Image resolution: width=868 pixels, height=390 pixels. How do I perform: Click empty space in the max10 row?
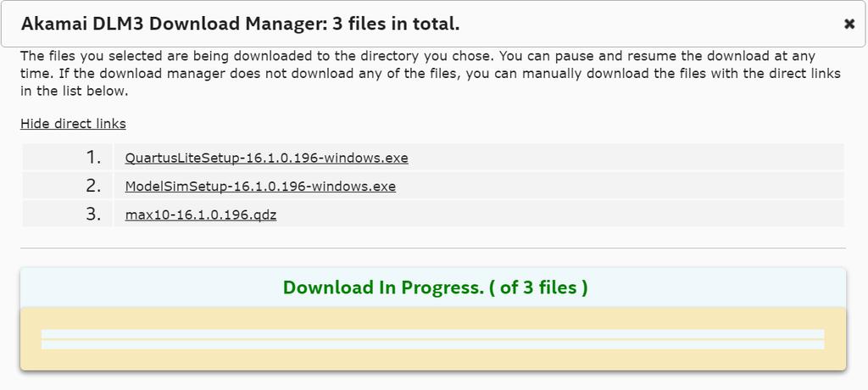[559, 214]
